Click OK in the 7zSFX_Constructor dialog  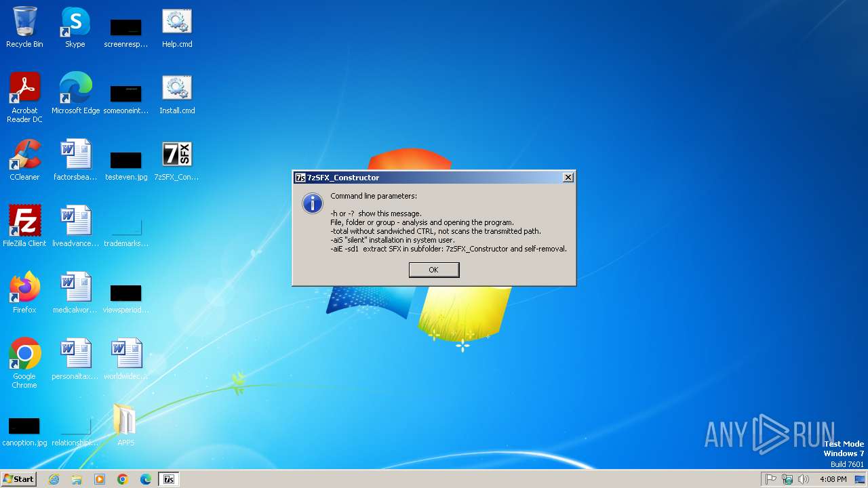[x=434, y=270]
